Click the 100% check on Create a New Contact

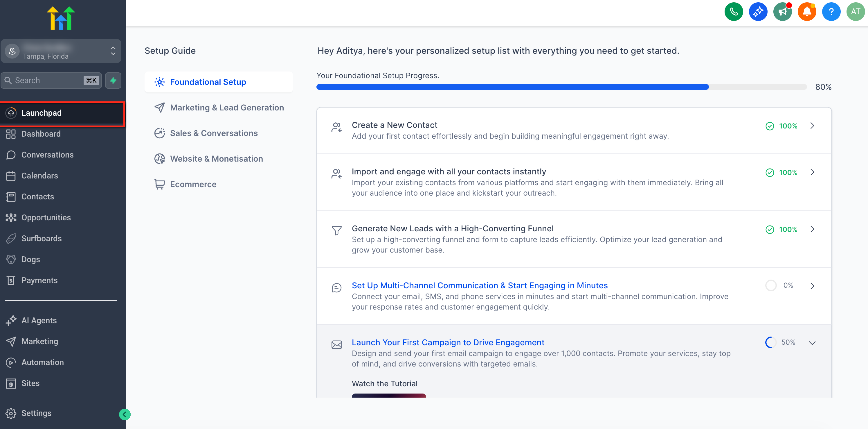pos(770,126)
